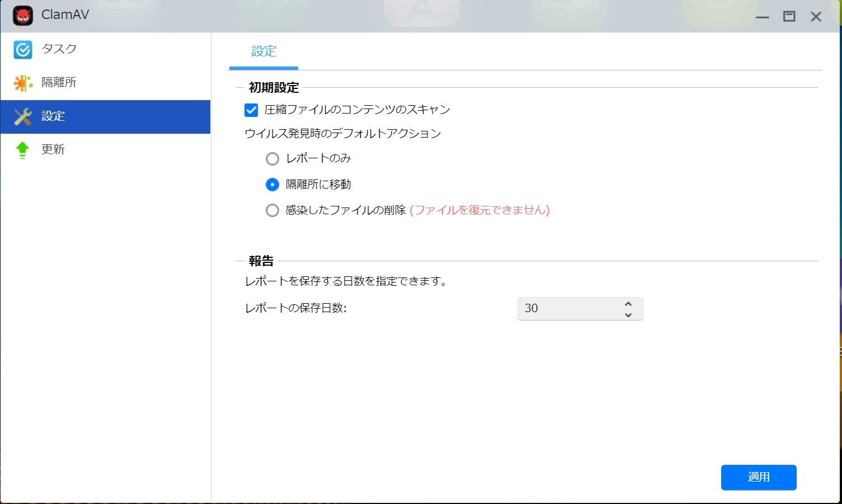The image size is (842, 504).
Task: Close the ClamAV window
Action: pyautogui.click(x=816, y=17)
